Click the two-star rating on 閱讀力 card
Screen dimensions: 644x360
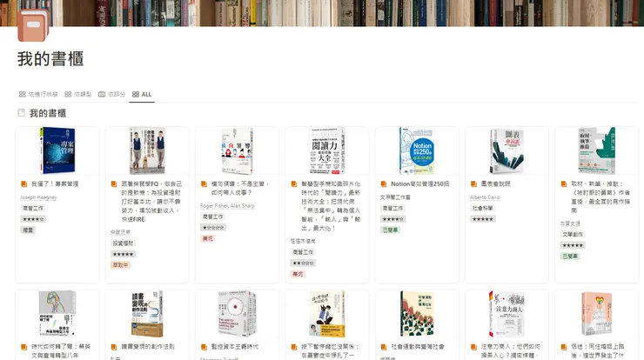click(303, 263)
